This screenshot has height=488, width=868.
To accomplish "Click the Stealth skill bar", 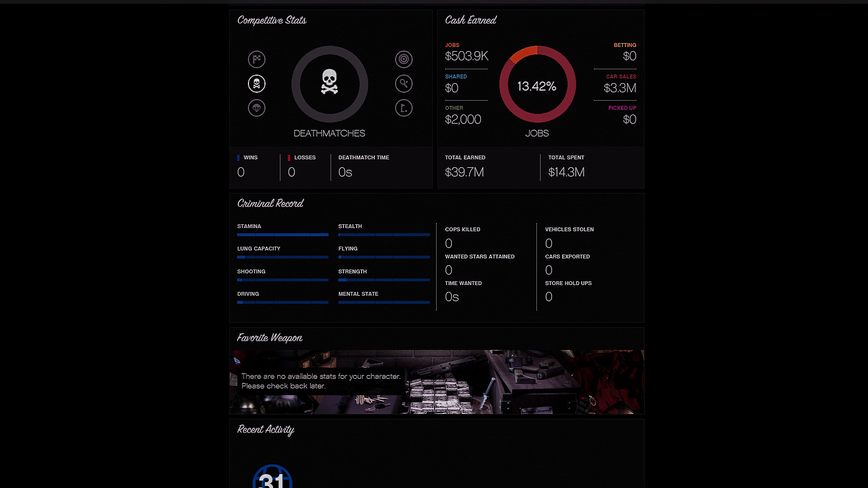I will (x=384, y=234).
